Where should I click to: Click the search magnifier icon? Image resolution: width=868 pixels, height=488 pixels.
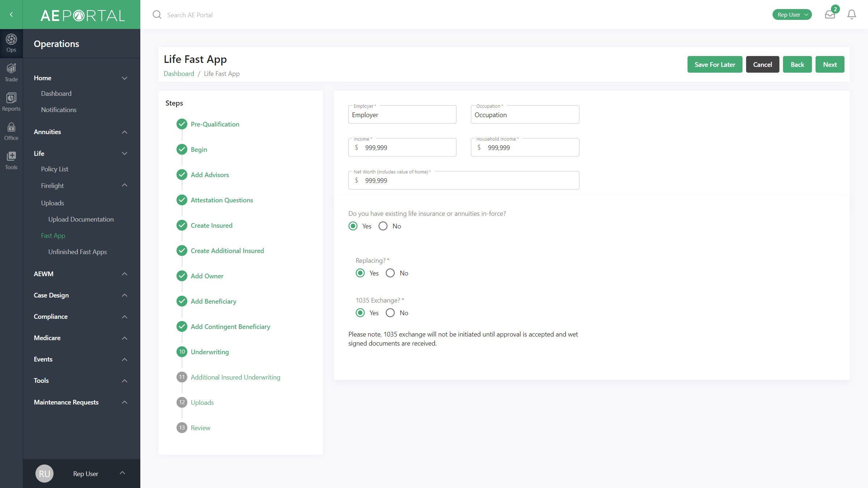(x=157, y=14)
